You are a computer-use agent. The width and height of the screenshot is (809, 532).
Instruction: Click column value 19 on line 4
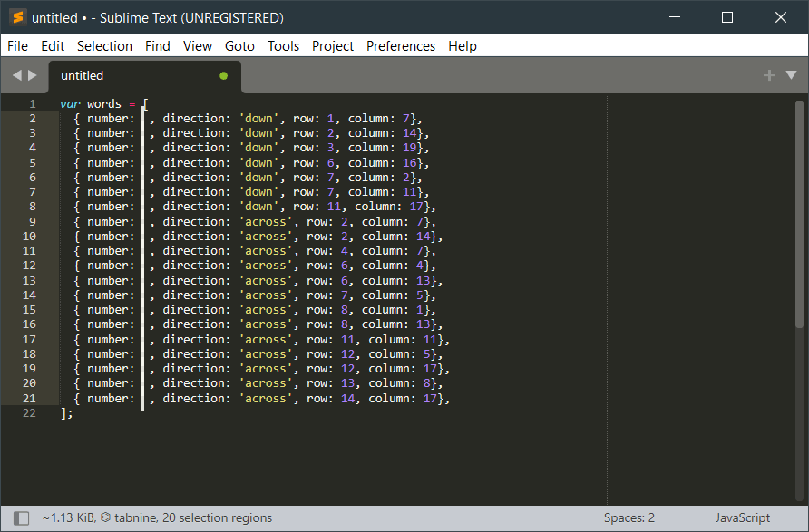coord(410,148)
